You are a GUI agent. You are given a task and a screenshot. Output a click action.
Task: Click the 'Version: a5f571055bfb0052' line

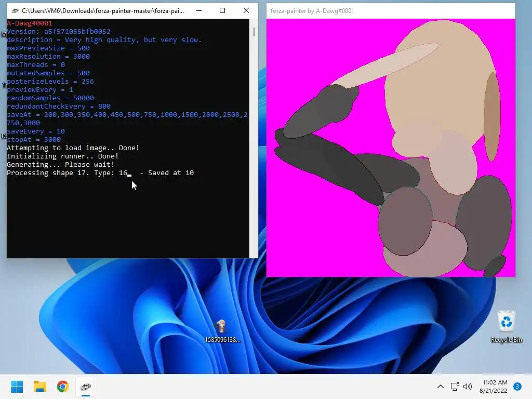click(58, 32)
